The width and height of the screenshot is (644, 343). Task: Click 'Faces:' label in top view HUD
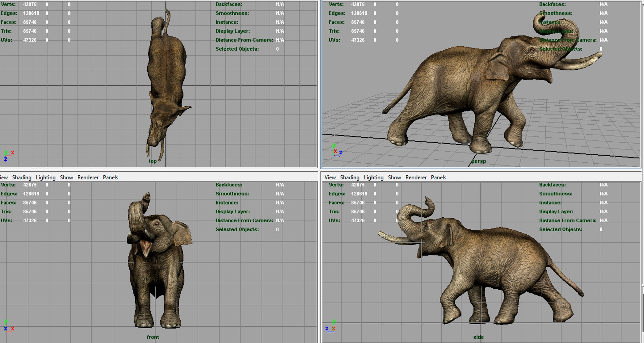[x=9, y=22]
